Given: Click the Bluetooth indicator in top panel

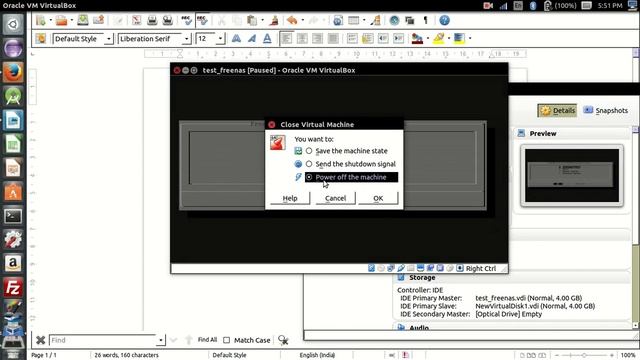Looking at the screenshot, I should tap(533, 5).
